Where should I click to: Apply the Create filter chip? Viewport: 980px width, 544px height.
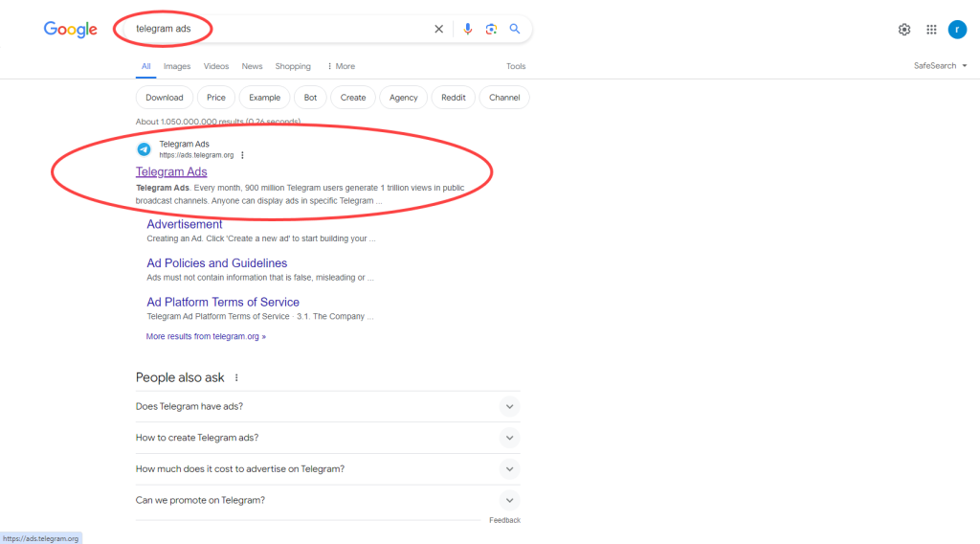click(x=353, y=98)
